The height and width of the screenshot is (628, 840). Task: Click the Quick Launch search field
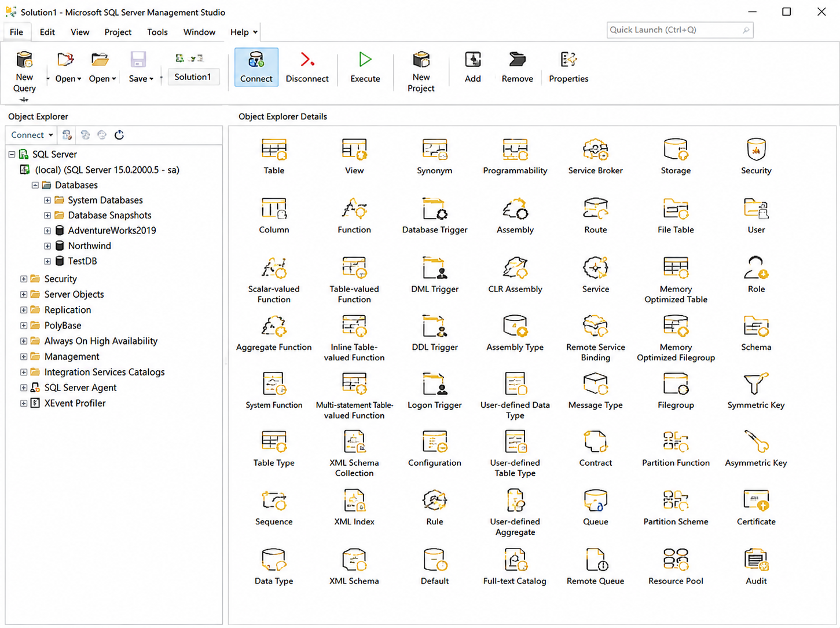point(680,30)
